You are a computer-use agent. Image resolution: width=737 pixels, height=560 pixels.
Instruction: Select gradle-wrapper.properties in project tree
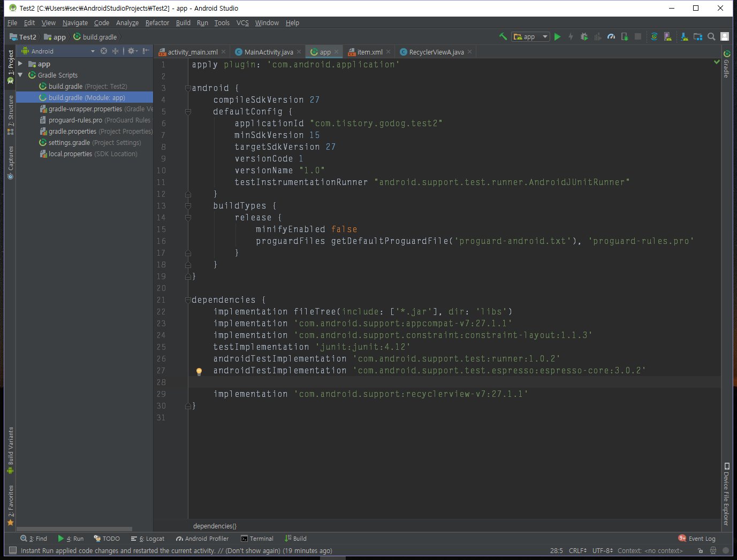pyautogui.click(x=85, y=109)
